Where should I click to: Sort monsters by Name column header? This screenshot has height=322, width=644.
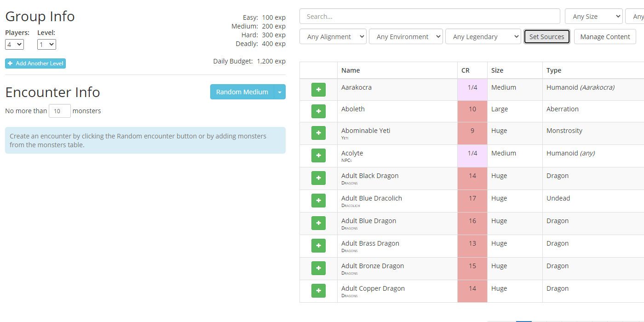pos(351,70)
